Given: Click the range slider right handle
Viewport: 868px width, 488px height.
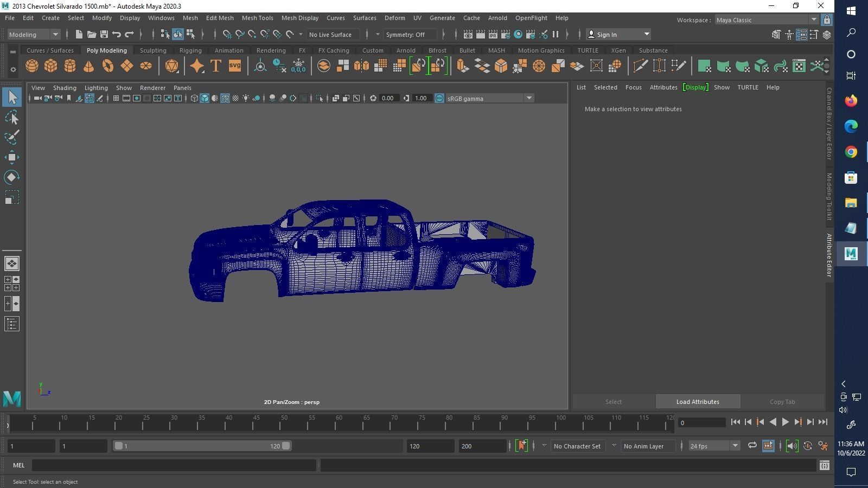Looking at the screenshot, I should [x=286, y=446].
